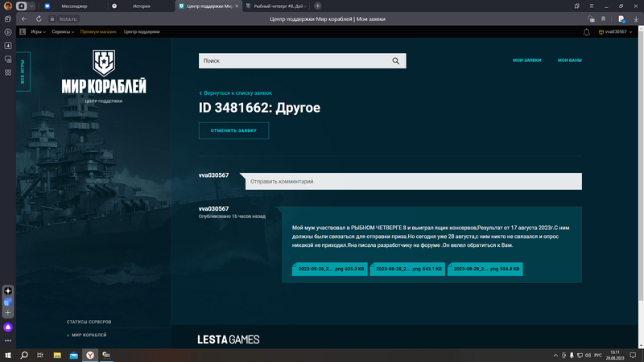Open the downloads arrow icon
The height and width of the screenshot is (362, 644).
[x=636, y=19]
